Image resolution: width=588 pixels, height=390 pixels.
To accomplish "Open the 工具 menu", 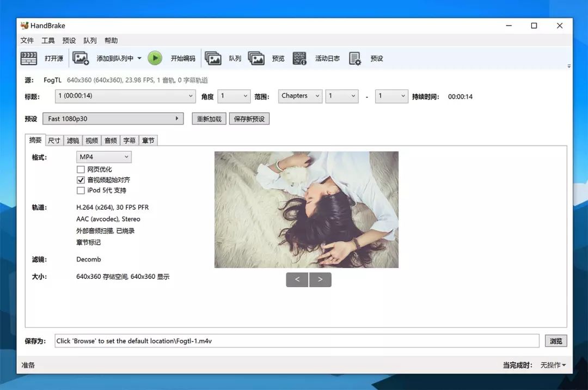I will click(47, 40).
